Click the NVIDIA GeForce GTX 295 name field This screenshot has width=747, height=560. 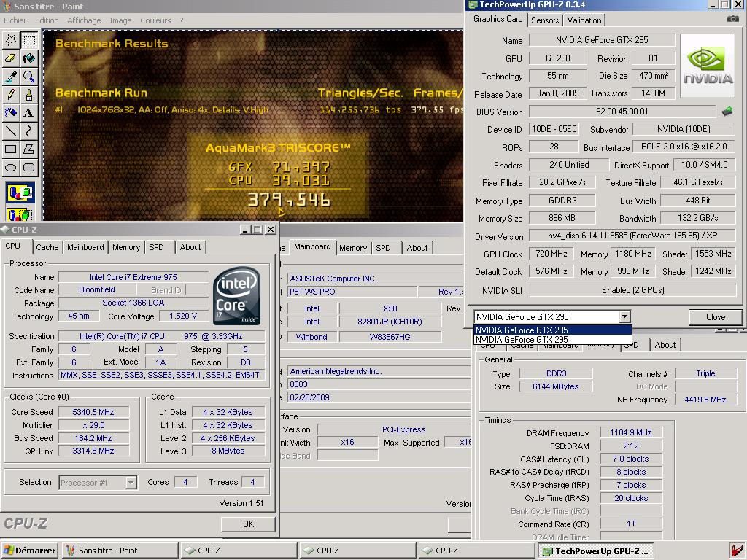click(602, 40)
